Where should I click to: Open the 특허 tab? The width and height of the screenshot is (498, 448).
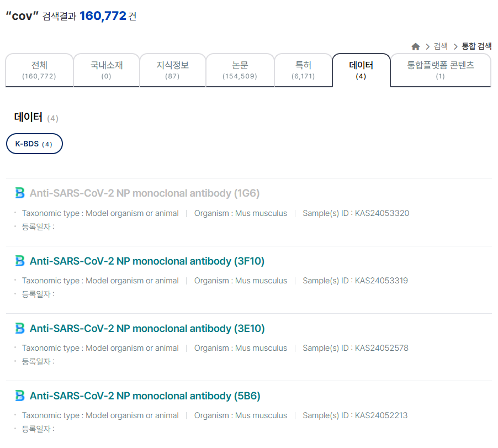(x=303, y=70)
